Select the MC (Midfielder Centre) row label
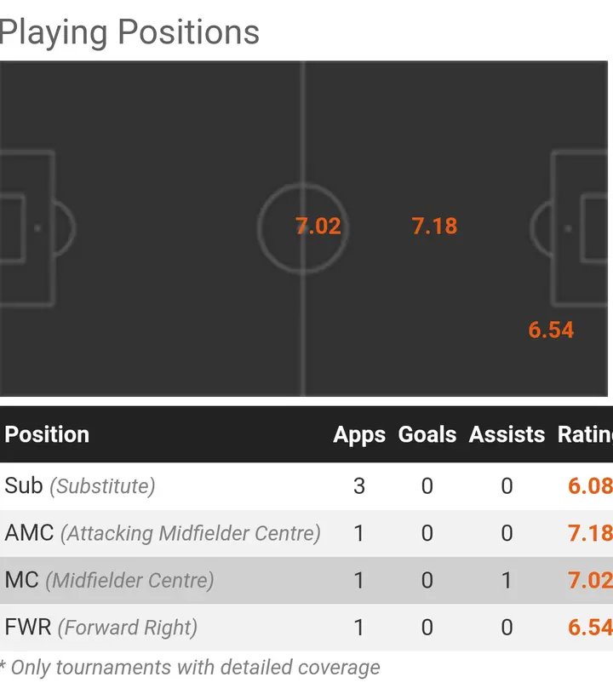 (x=109, y=581)
